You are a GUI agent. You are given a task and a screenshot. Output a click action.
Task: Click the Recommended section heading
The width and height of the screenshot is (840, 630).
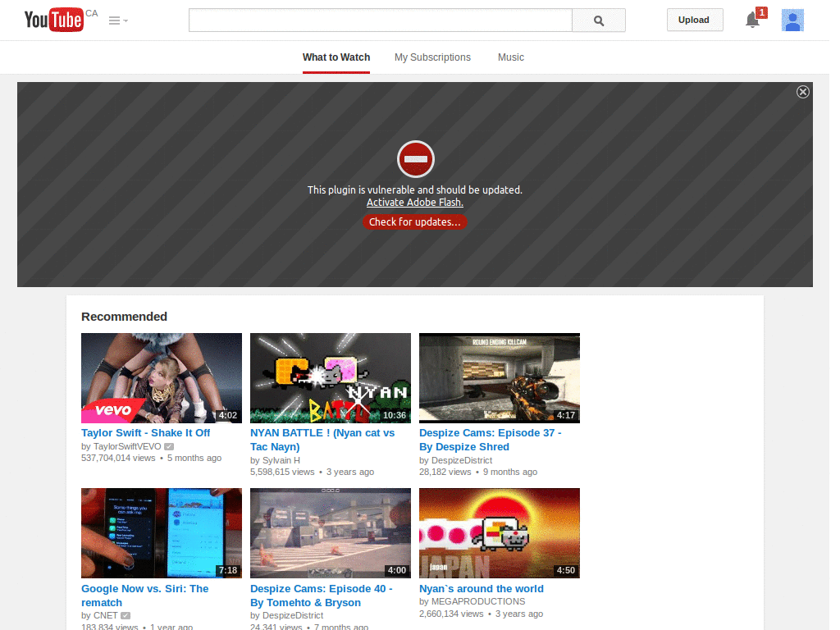[125, 317]
